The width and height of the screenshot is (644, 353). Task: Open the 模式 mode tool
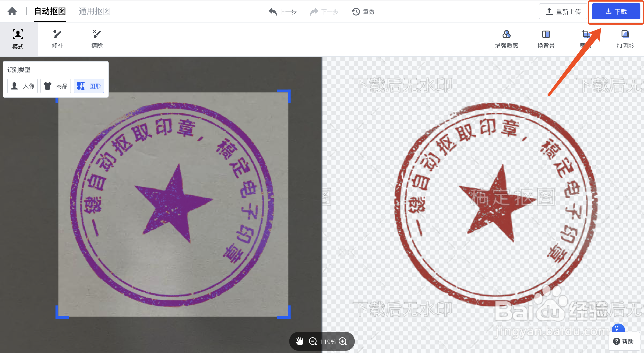pos(18,39)
